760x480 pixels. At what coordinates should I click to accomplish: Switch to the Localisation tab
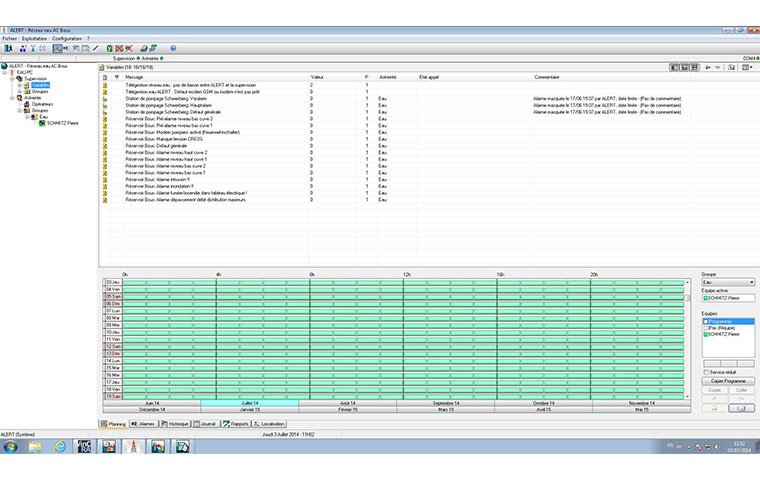(269, 424)
